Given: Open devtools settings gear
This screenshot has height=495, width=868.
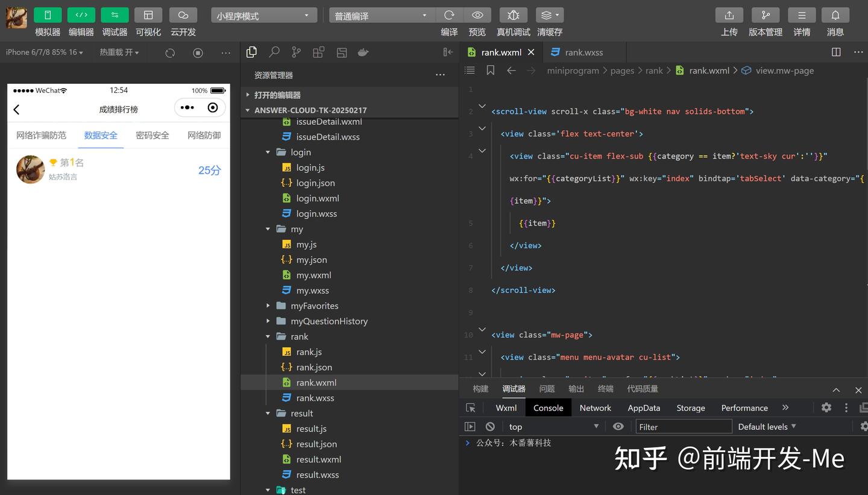Looking at the screenshot, I should pos(826,408).
